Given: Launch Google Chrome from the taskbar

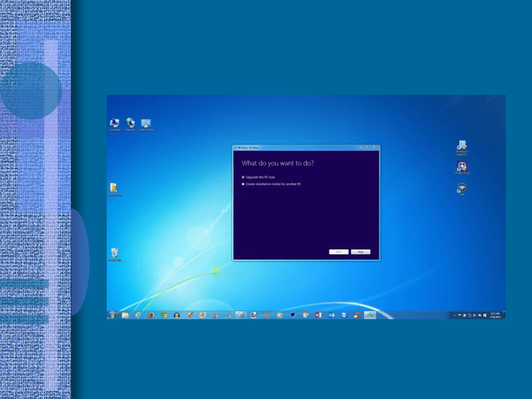Looking at the screenshot, I should tap(164, 315).
